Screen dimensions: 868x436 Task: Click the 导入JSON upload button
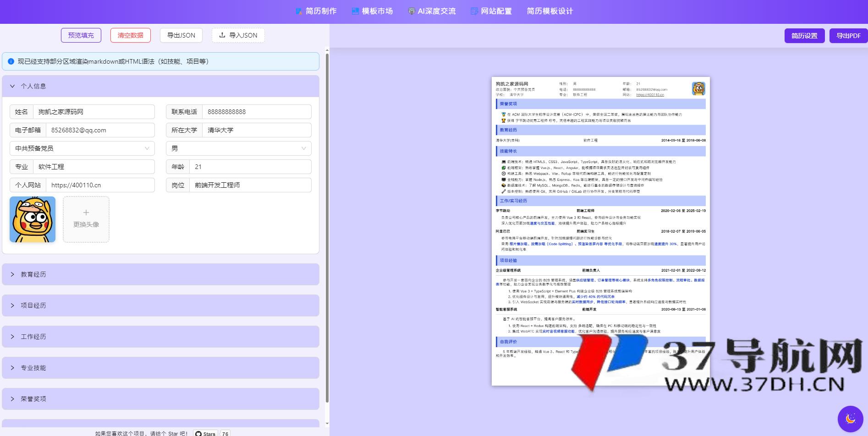click(x=238, y=35)
